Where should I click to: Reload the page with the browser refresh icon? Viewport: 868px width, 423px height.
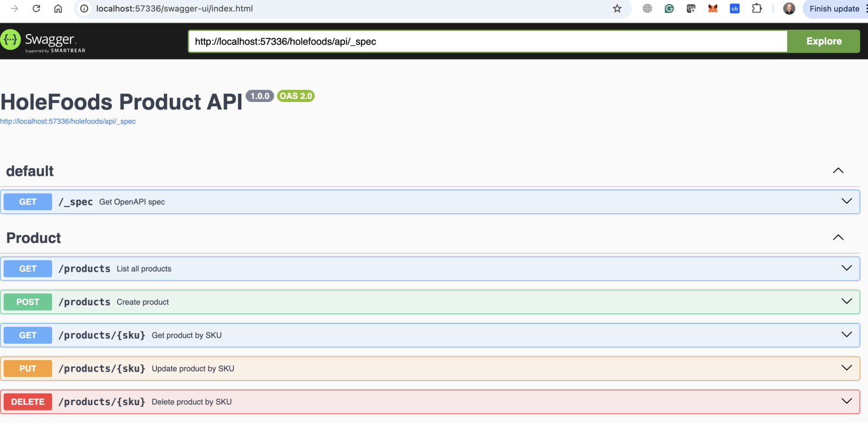[36, 9]
